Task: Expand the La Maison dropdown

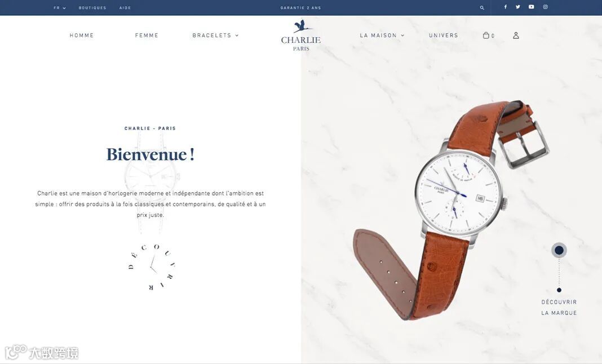Action: (382, 35)
